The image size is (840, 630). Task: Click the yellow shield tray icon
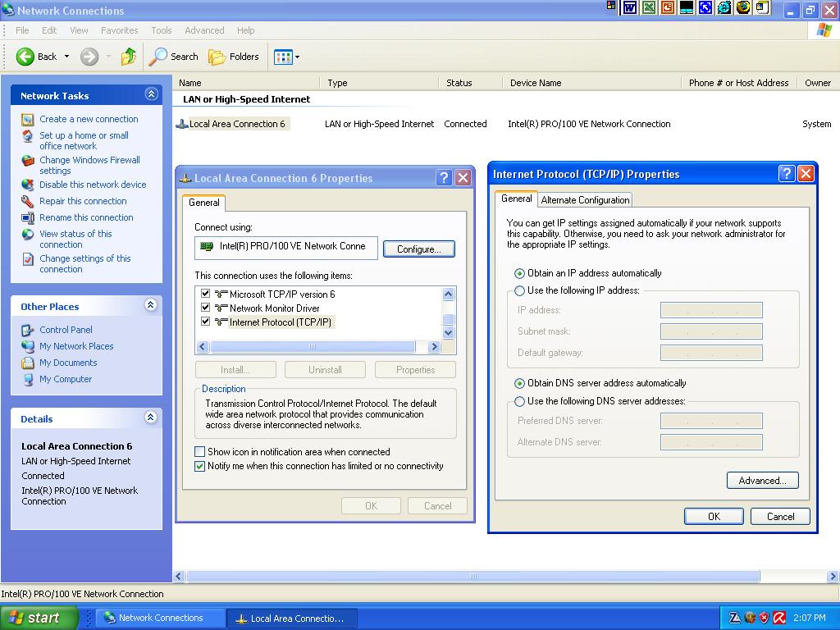coord(750,618)
